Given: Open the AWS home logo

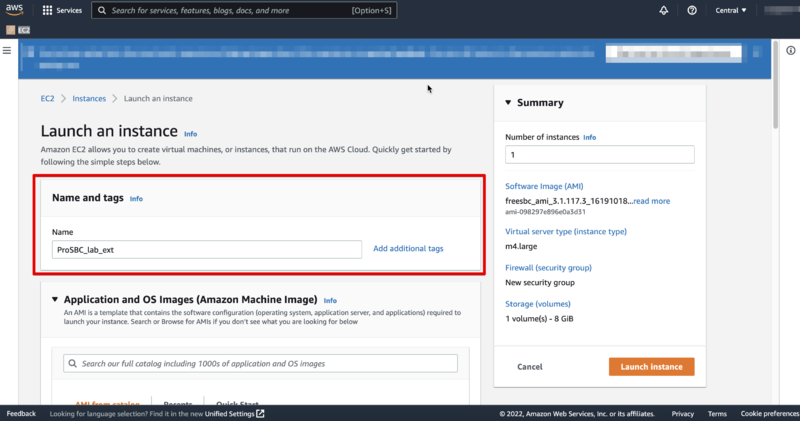Looking at the screenshot, I should click(x=14, y=10).
